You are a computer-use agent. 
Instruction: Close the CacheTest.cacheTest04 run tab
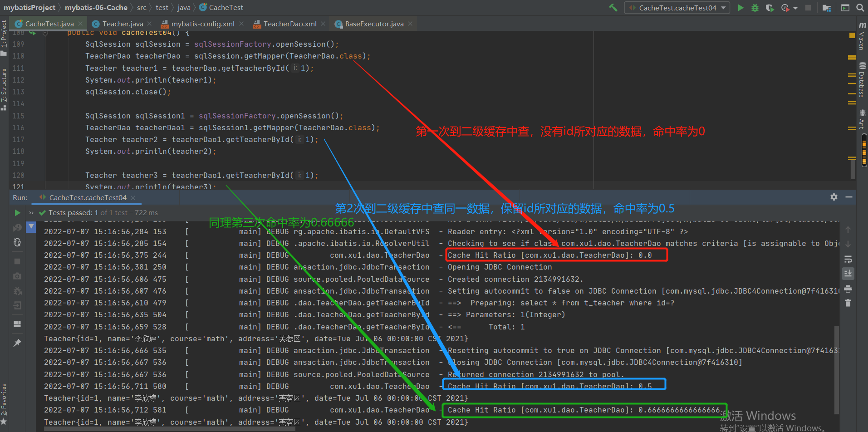(133, 197)
